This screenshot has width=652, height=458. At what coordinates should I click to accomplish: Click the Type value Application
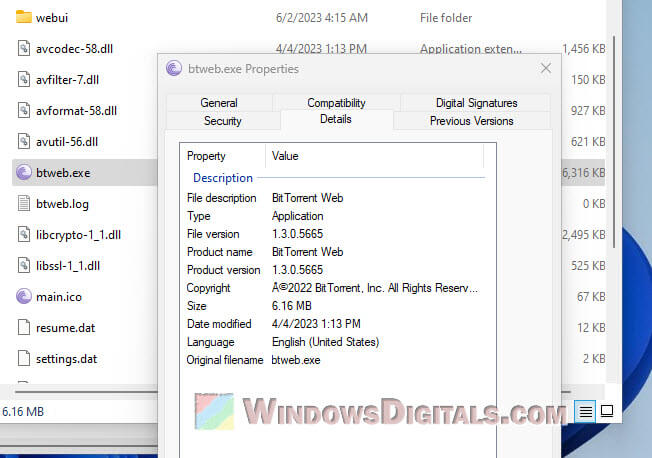298,216
